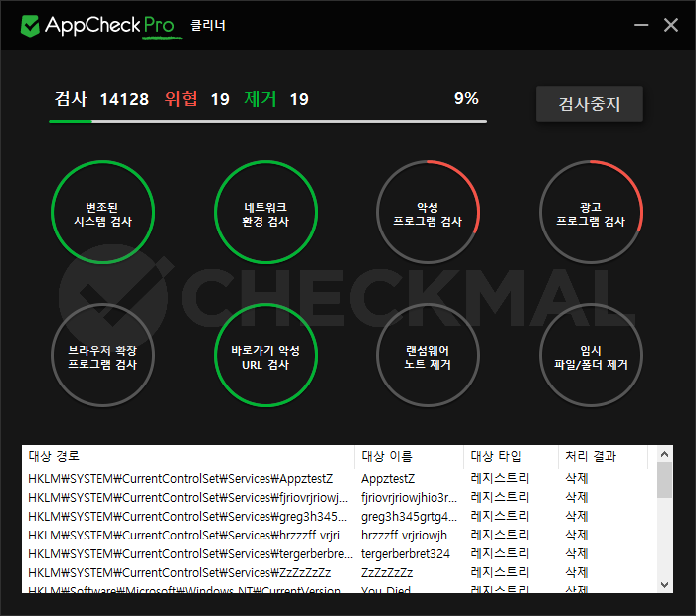Select the 랜섬웨어 노트 제거 circle

click(428, 357)
